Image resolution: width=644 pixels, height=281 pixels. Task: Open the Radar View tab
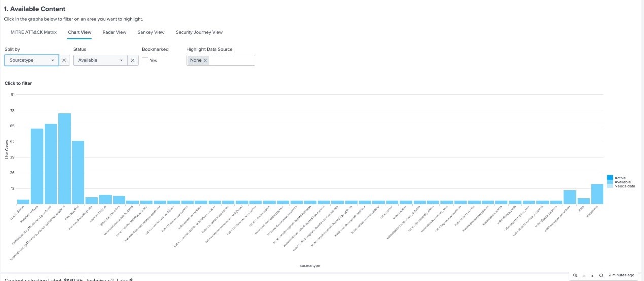point(114,32)
